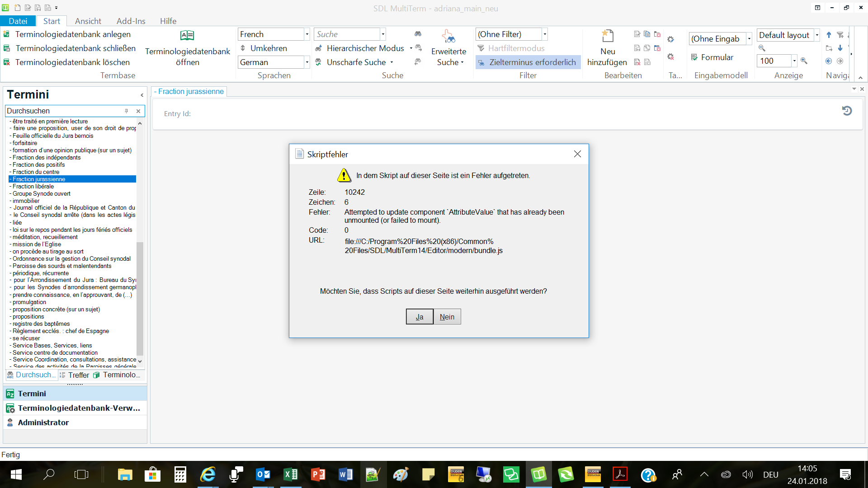Image resolution: width=868 pixels, height=488 pixels.
Task: Click the zoom in magnifier icon
Action: [x=804, y=61]
